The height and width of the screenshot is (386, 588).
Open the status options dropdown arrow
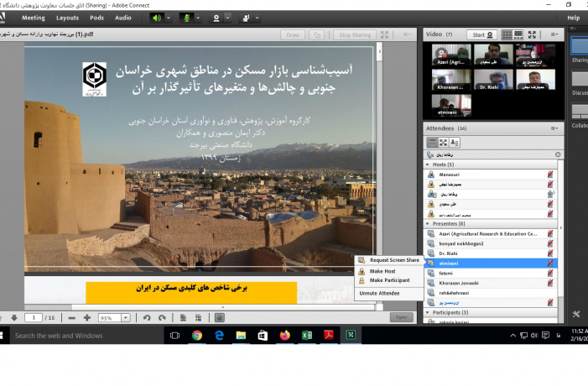click(258, 18)
